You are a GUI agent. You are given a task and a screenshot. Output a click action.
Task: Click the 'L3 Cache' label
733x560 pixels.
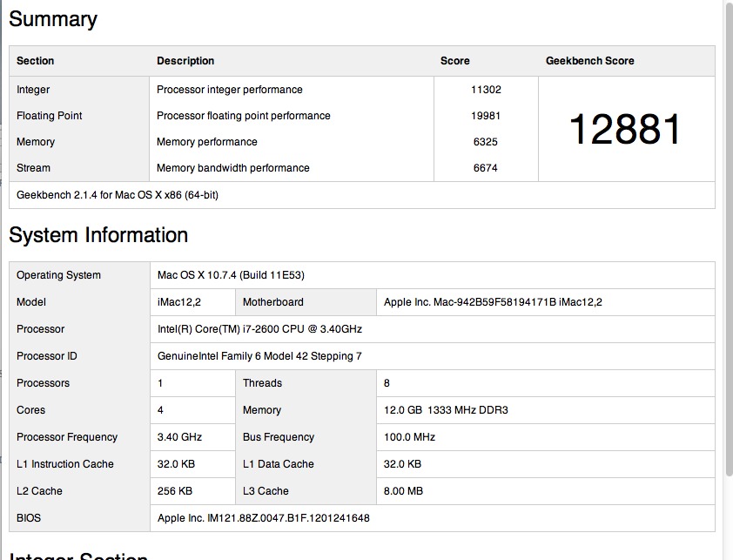(x=266, y=491)
